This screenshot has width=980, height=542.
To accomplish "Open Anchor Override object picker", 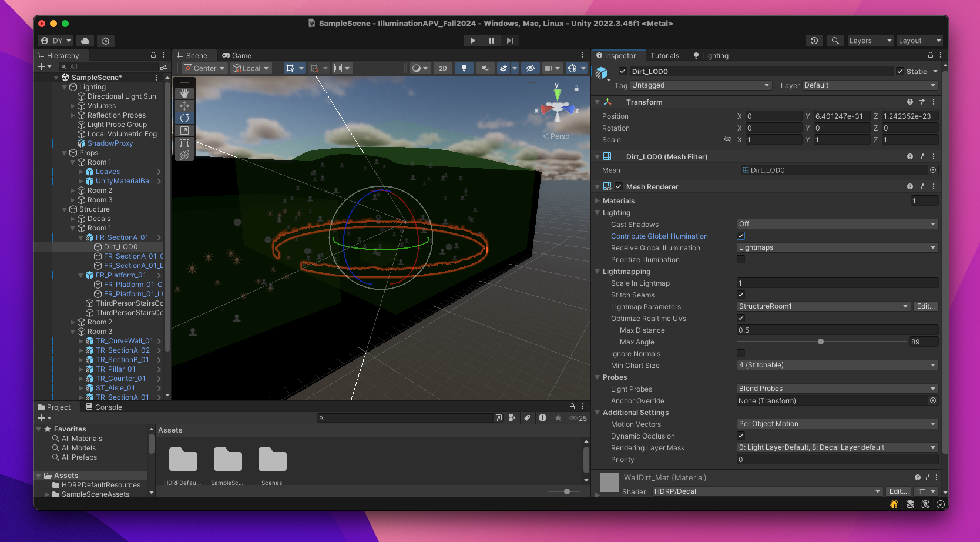I will pyautogui.click(x=933, y=400).
